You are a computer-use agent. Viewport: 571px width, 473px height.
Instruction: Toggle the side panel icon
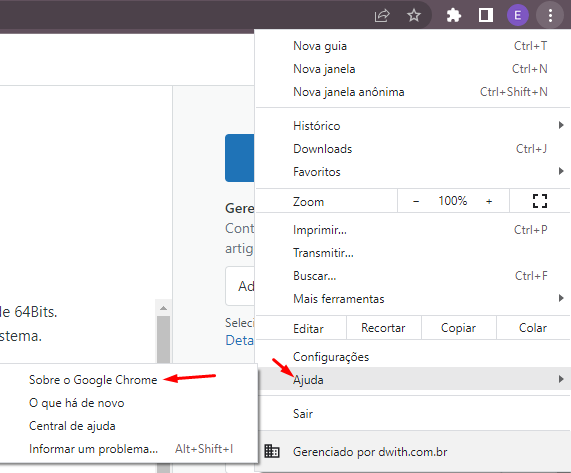(485, 15)
